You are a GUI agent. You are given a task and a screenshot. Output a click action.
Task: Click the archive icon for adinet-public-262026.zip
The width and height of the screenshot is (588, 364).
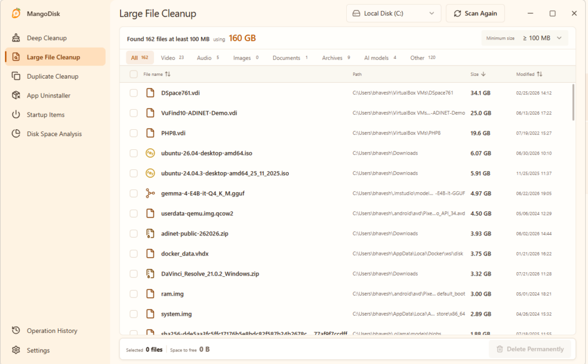150,233
